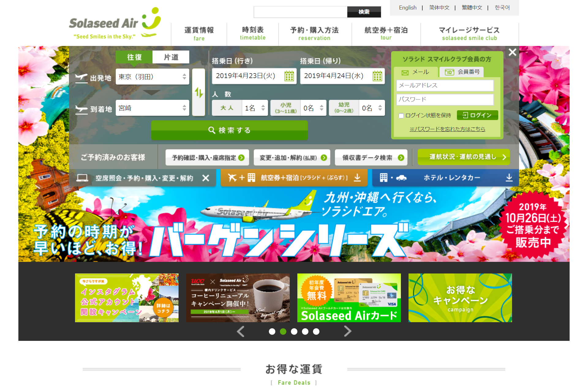Close the booking panel X icon
The width and height of the screenshot is (588, 392).
[x=512, y=52]
